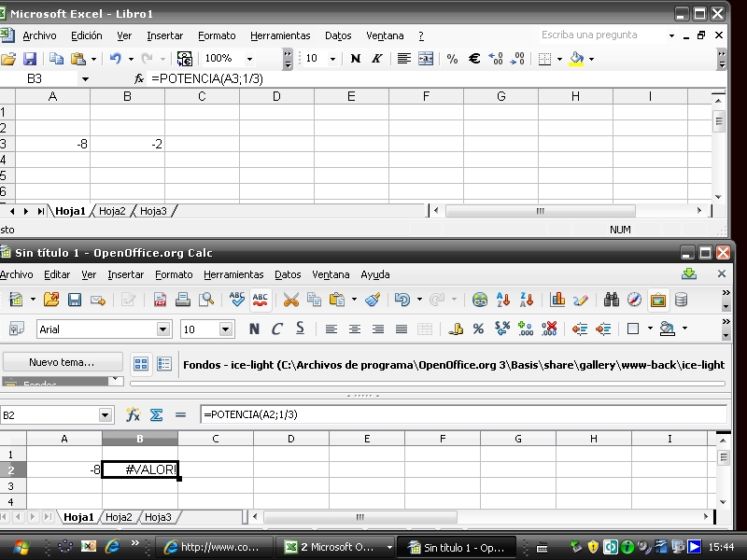Launch Internet Explorer from quick launch
The image size is (747, 560).
point(112,546)
